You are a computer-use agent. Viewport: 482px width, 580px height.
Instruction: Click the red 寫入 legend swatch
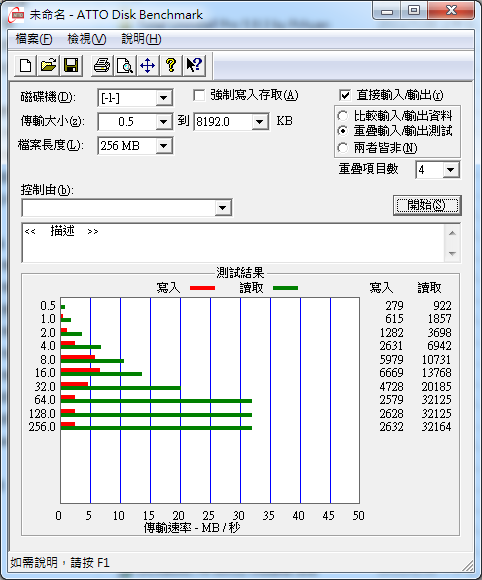click(202, 288)
